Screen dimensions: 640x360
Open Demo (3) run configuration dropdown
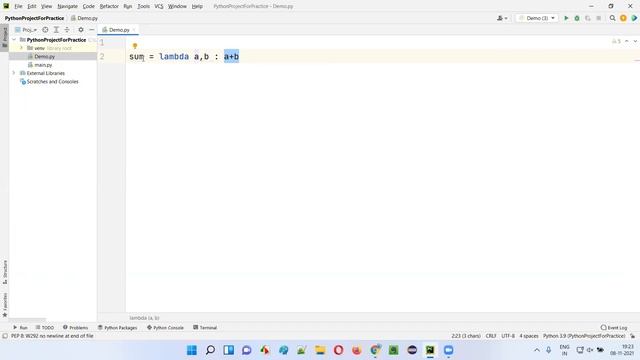(x=537, y=18)
